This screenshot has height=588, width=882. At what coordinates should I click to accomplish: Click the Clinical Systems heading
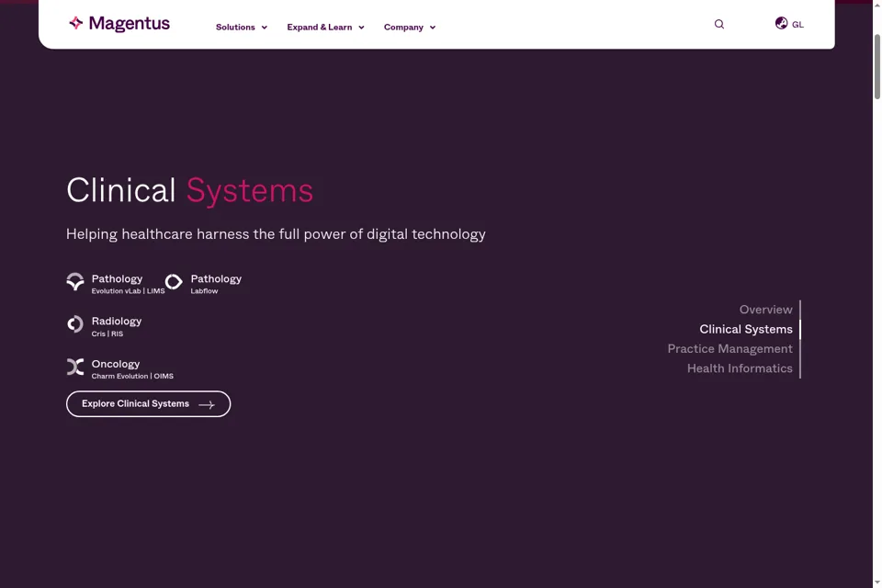click(189, 190)
